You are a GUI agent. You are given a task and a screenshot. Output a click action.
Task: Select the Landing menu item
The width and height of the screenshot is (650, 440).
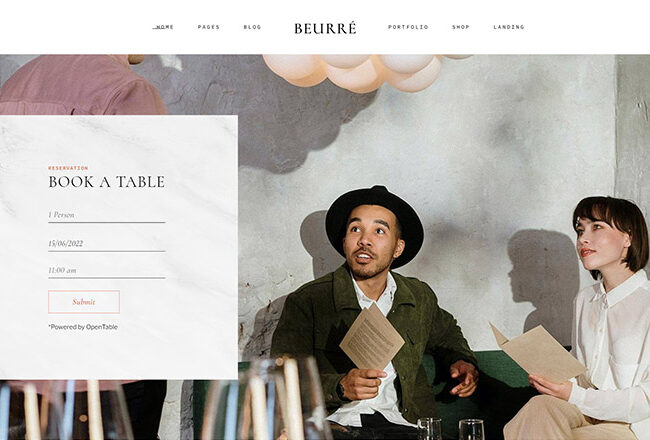coord(509,27)
